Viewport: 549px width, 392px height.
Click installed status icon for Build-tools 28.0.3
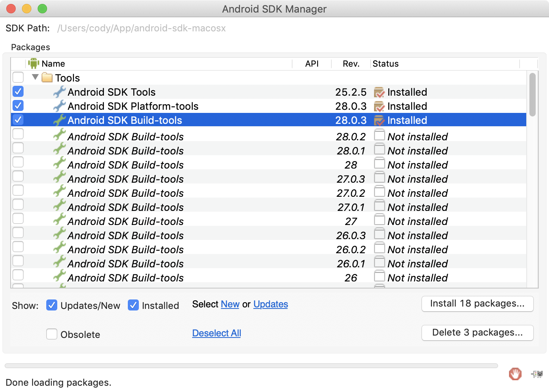coord(379,121)
